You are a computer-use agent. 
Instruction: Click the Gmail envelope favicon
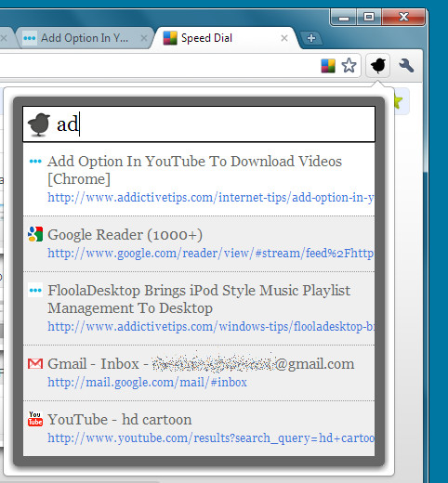click(35, 363)
